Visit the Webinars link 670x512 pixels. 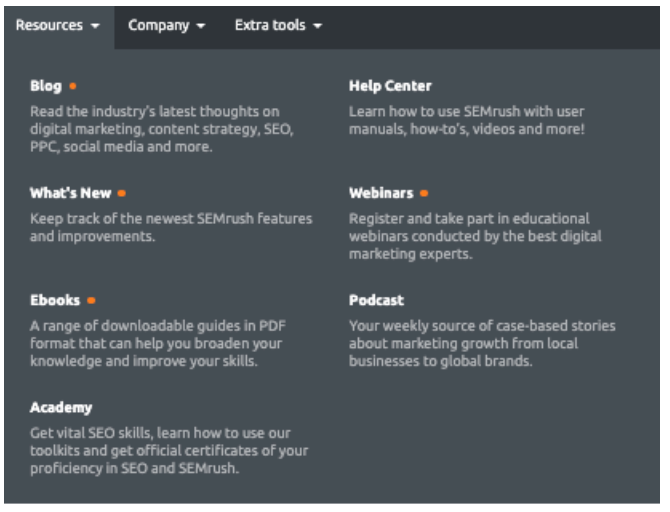[381, 193]
